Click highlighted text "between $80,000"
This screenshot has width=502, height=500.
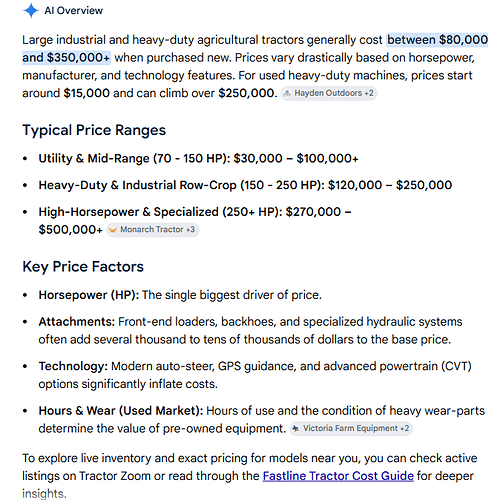[x=437, y=40]
